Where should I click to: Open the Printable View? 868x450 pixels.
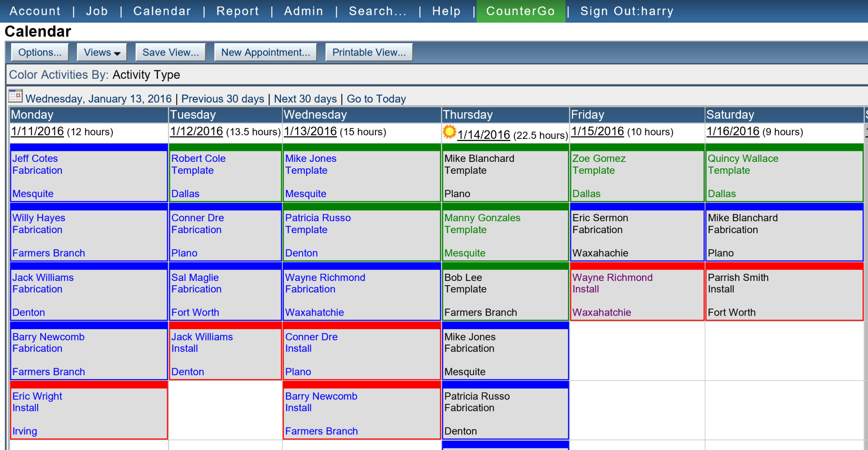(368, 52)
